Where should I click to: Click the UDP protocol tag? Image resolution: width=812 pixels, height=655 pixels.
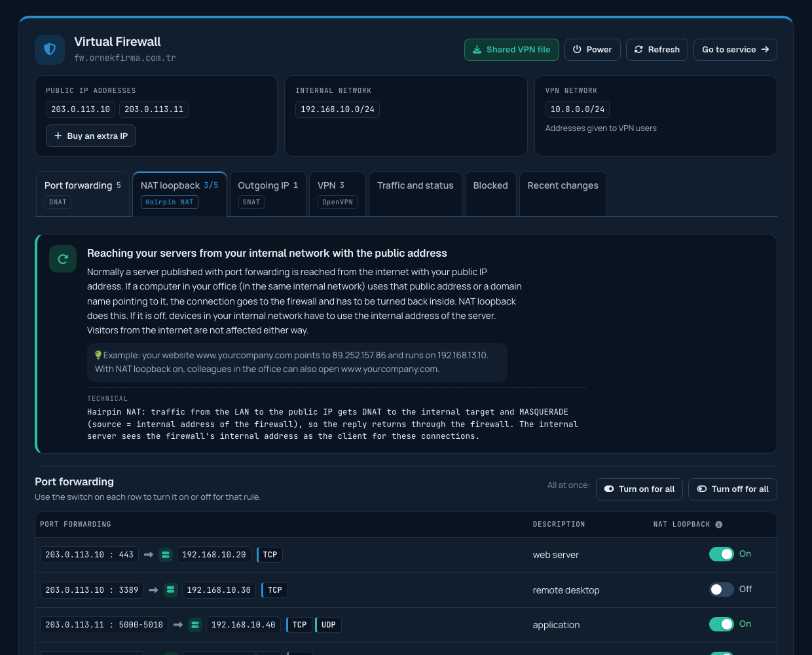pos(329,625)
